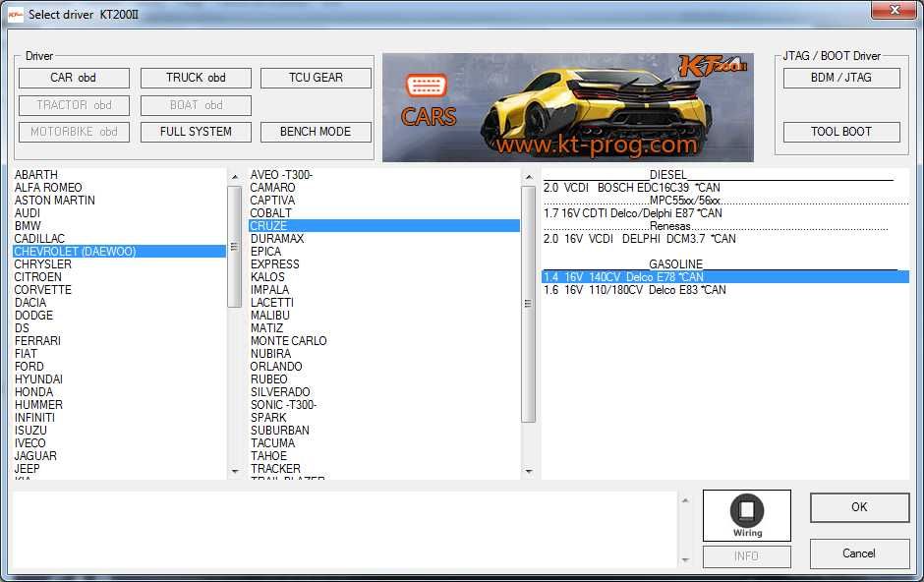Pick DURAMAX model

tap(384, 239)
